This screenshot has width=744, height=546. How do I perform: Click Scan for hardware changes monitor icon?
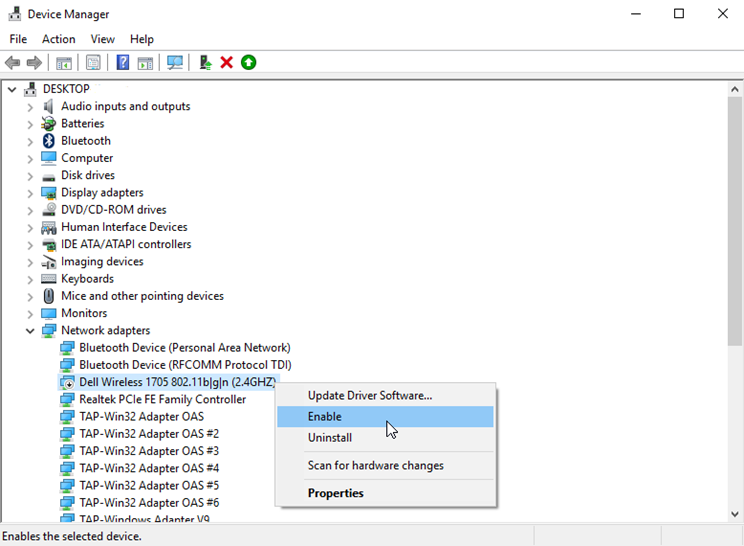pyautogui.click(x=175, y=63)
